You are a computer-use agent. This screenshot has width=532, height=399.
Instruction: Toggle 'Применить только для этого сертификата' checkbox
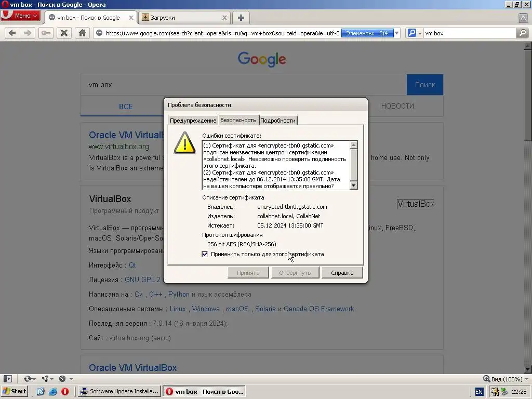[x=205, y=254]
